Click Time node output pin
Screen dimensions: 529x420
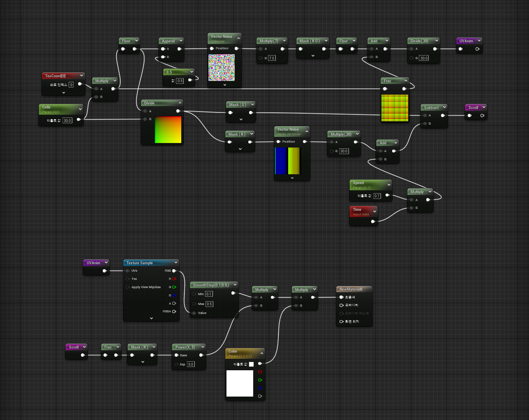click(x=373, y=222)
